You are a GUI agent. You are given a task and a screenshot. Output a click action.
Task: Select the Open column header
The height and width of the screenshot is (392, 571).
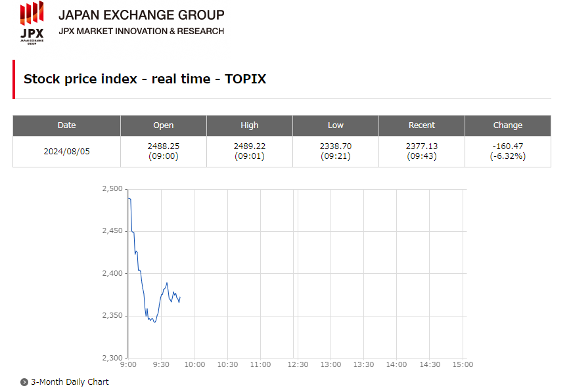pos(164,125)
